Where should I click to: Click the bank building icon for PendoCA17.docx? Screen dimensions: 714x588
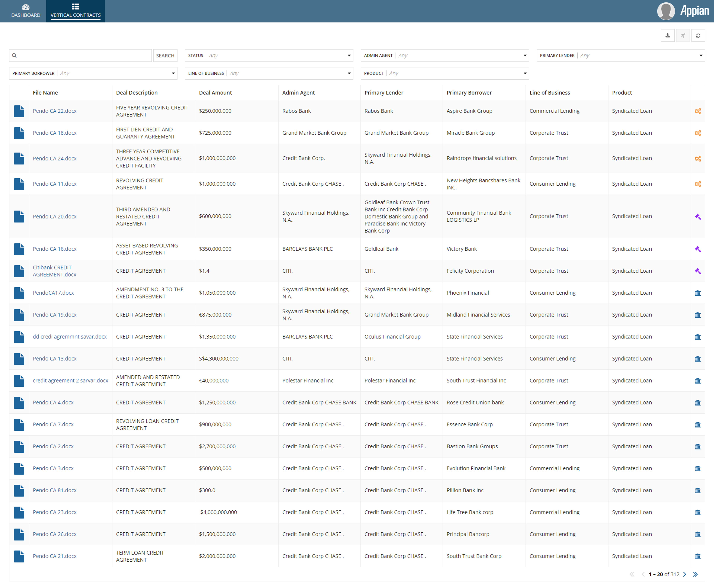698,293
